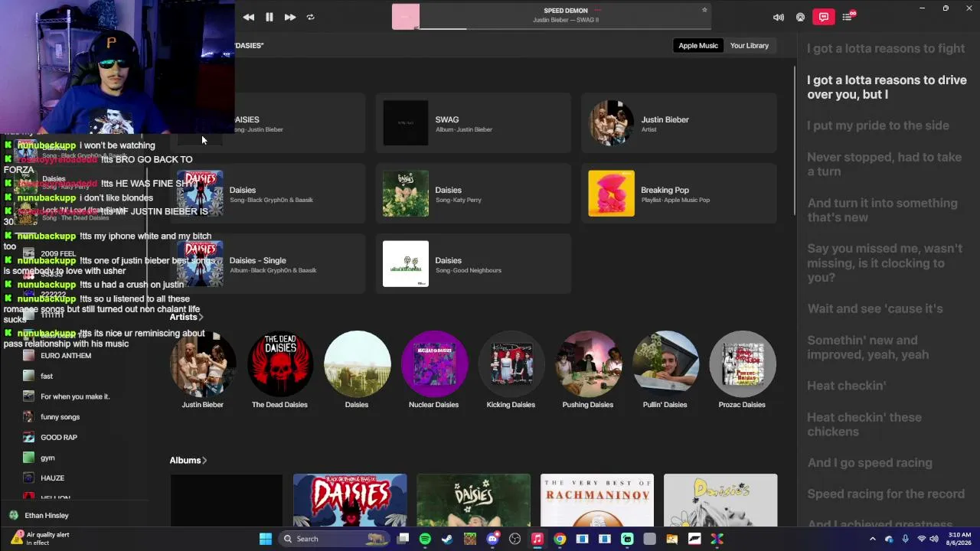Open the HAUZE playlist
This screenshot has height=551, width=980.
pyautogui.click(x=52, y=478)
